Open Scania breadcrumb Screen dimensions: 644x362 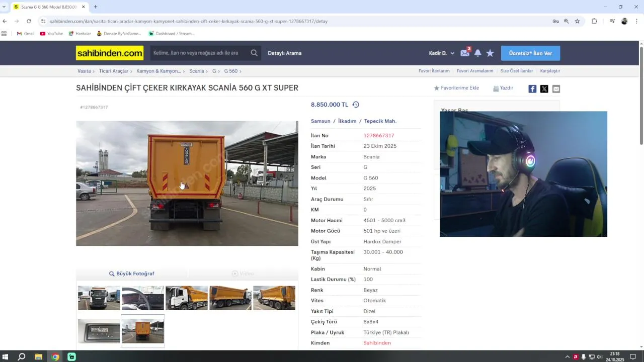pos(197,71)
